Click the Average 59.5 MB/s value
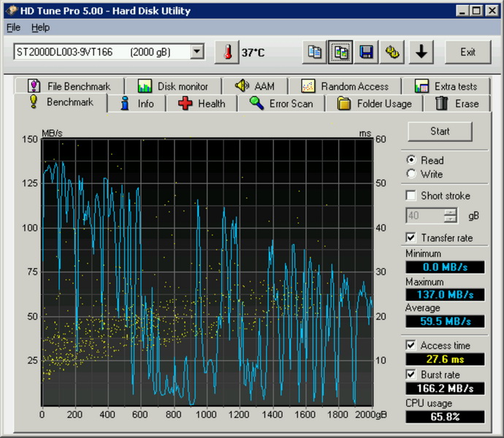The height and width of the screenshot is (438, 504). 445,321
